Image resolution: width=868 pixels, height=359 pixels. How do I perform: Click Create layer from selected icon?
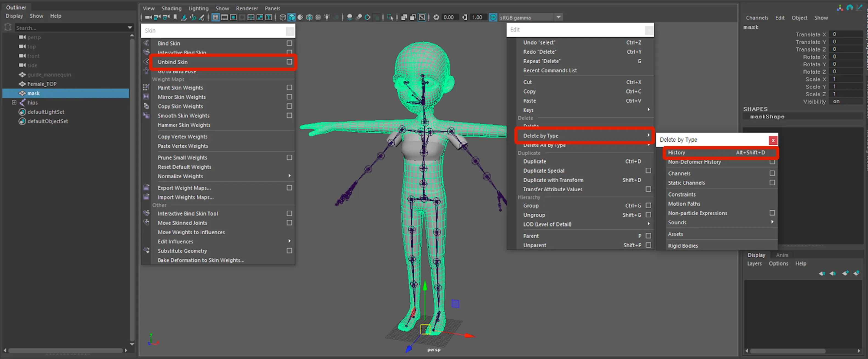[856, 273]
